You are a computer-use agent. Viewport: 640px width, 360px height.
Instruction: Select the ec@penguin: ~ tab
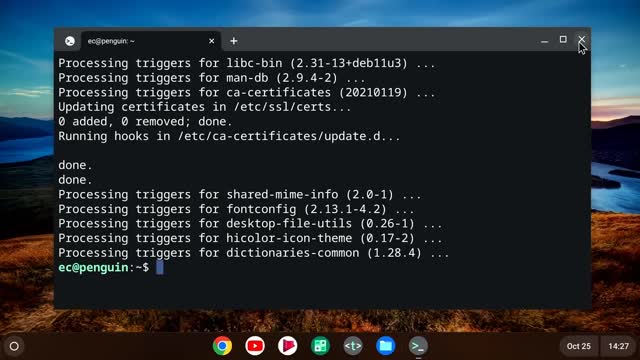click(151, 41)
